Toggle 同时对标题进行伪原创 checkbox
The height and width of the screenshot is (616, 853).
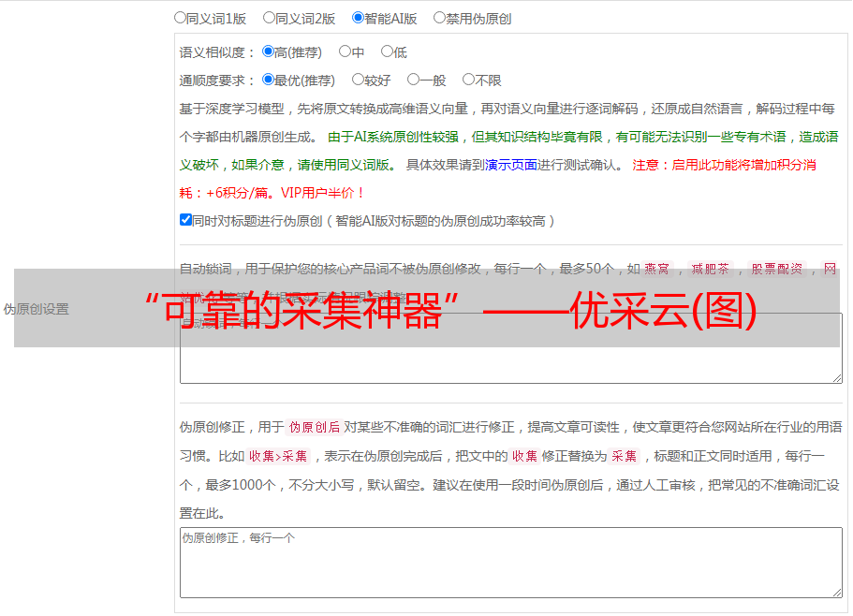coord(185,220)
